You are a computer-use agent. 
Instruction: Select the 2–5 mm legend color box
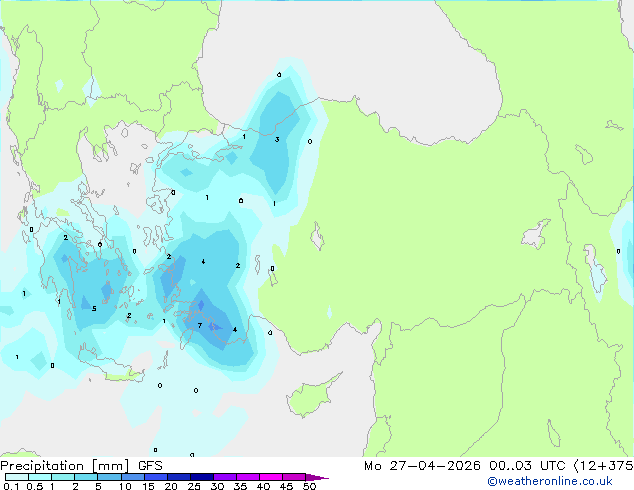coord(86,477)
